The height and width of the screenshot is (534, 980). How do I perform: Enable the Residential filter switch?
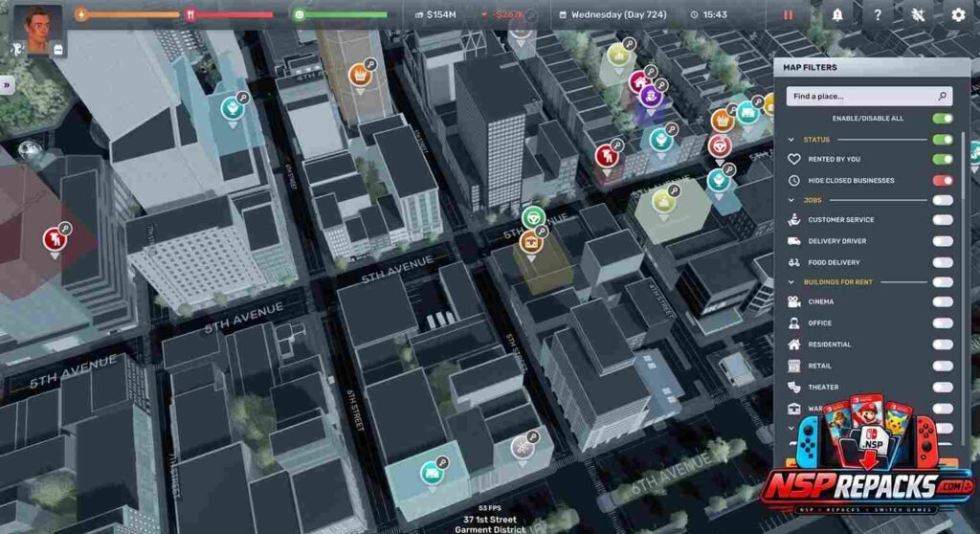coord(942,345)
